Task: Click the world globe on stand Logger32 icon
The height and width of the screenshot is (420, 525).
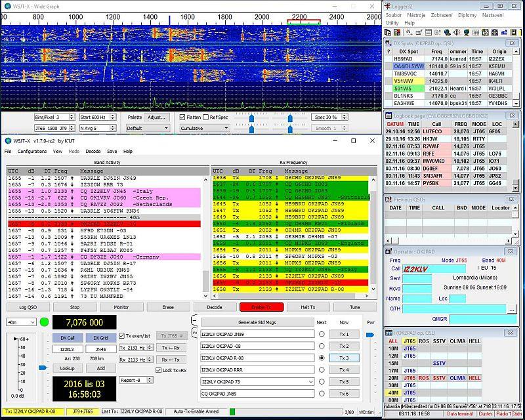Action: 467,33
